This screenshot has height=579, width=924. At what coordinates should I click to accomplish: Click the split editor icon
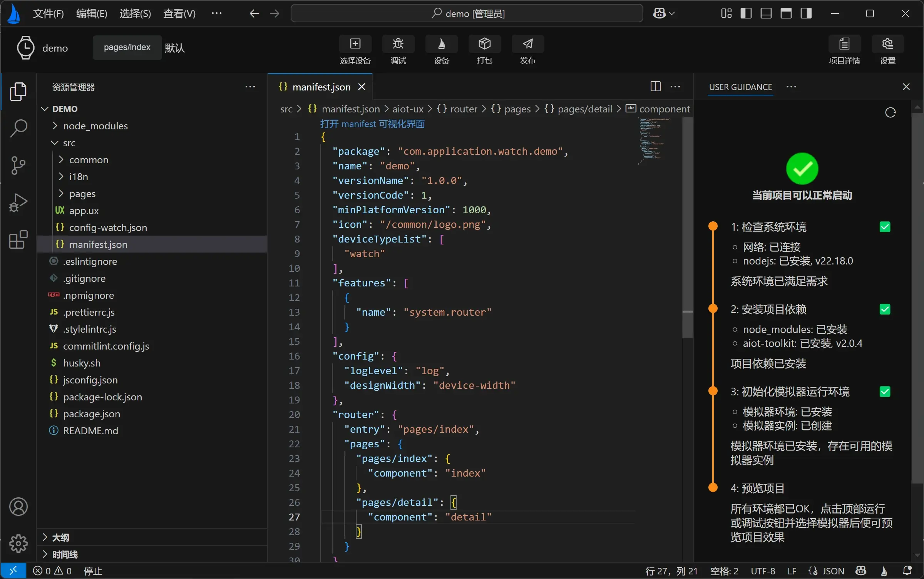point(655,86)
